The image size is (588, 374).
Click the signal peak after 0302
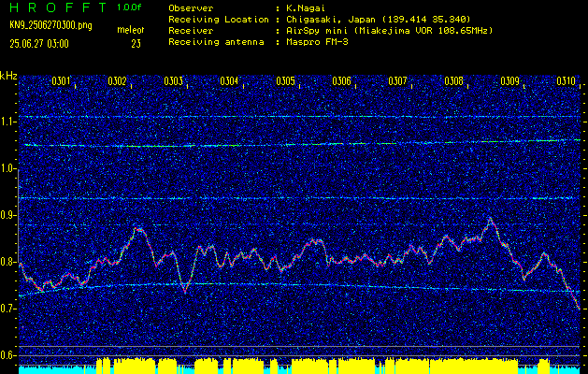pos(139,229)
